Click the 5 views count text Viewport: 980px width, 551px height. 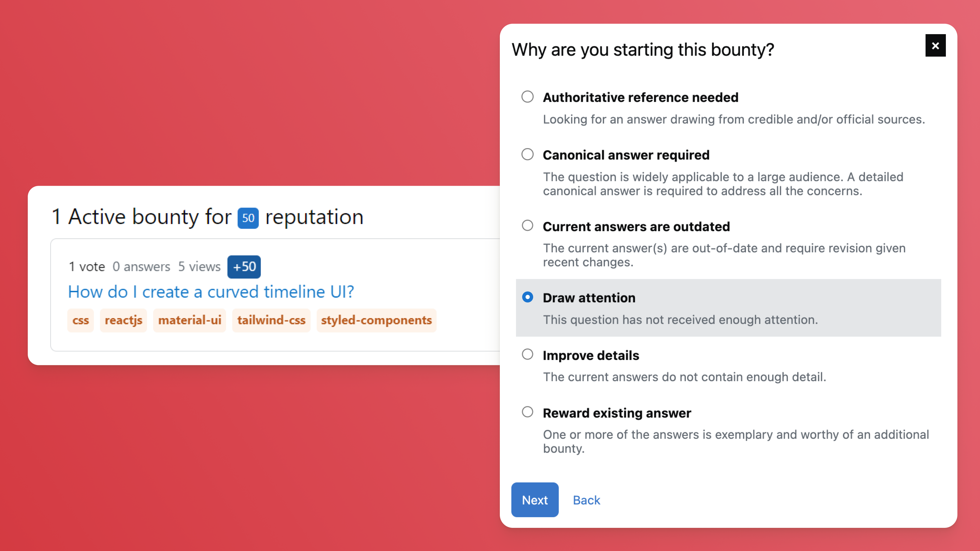click(199, 267)
